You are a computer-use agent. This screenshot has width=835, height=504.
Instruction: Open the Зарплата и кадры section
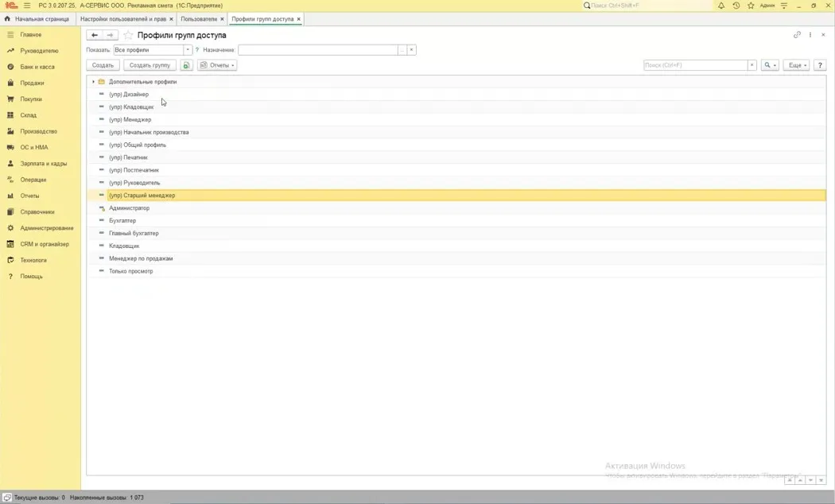pyautogui.click(x=44, y=164)
